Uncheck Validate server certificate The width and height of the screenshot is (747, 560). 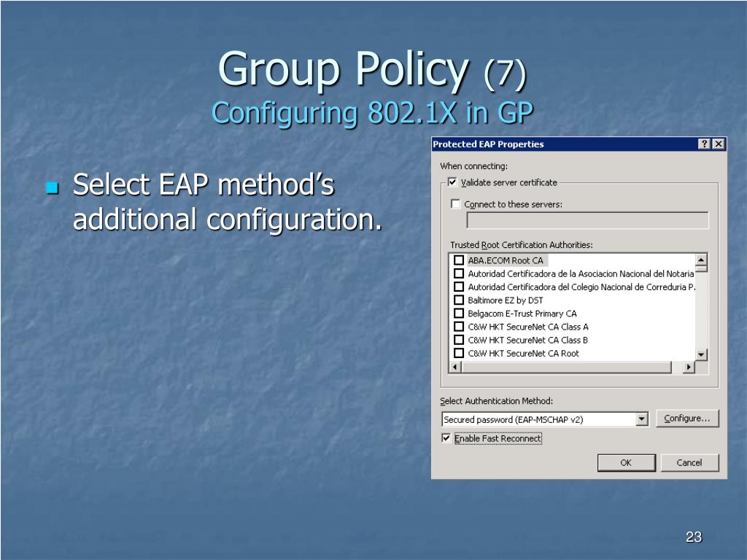tap(452, 182)
